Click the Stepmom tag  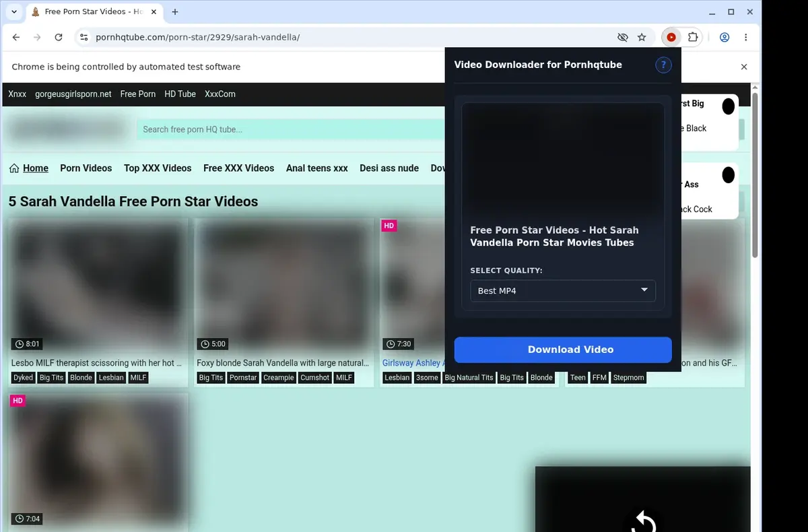point(629,378)
